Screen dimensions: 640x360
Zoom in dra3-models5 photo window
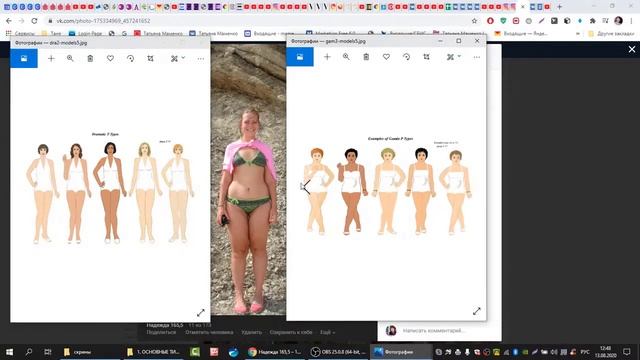[70, 58]
